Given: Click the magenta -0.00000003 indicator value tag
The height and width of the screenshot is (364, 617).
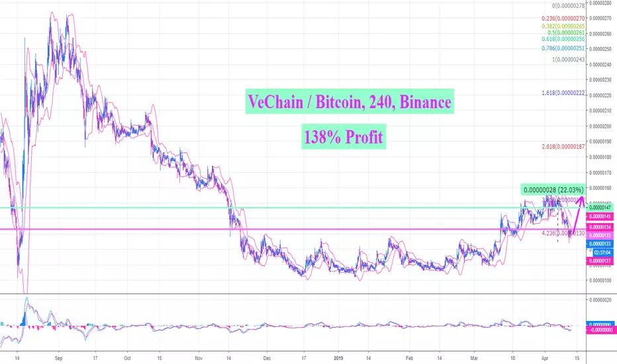Looking at the screenshot, I should (600, 330).
